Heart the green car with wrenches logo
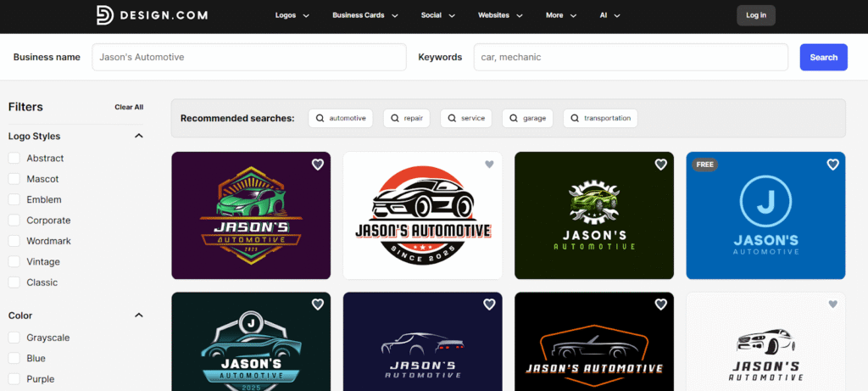Image resolution: width=868 pixels, height=391 pixels. (660, 165)
